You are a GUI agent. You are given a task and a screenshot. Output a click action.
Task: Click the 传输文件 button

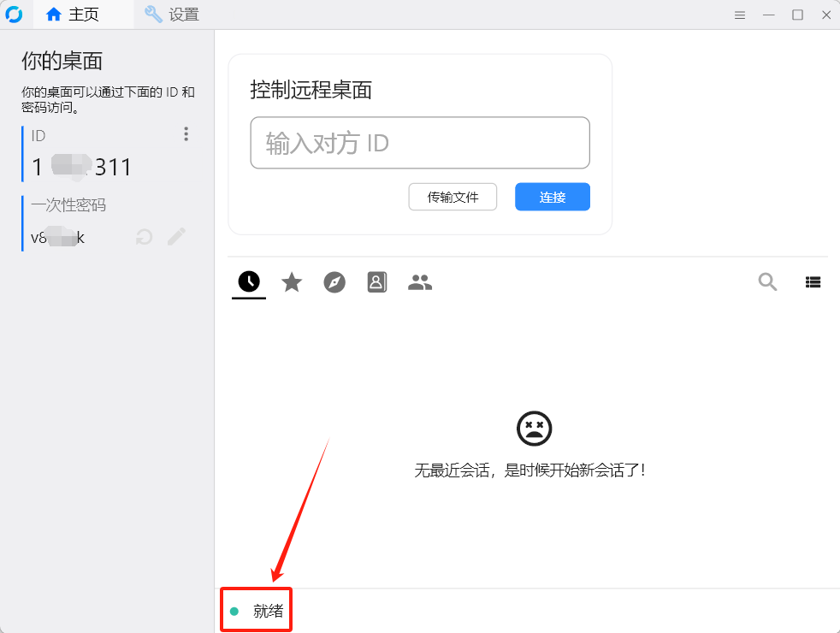tap(453, 197)
